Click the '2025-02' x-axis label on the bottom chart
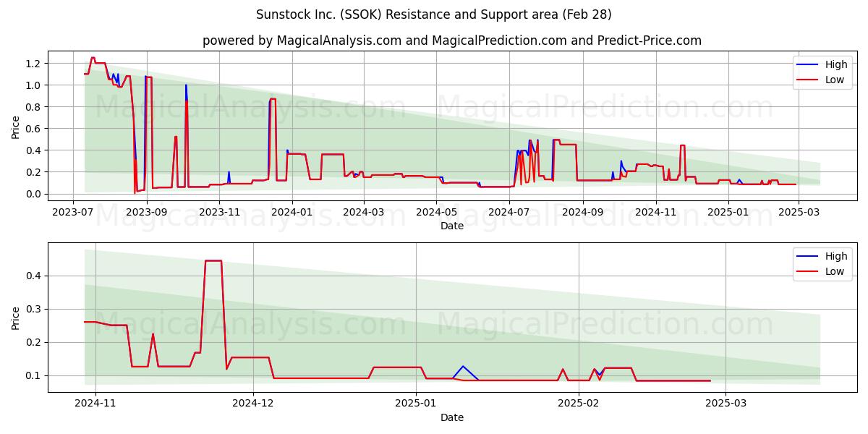 tap(579, 404)
